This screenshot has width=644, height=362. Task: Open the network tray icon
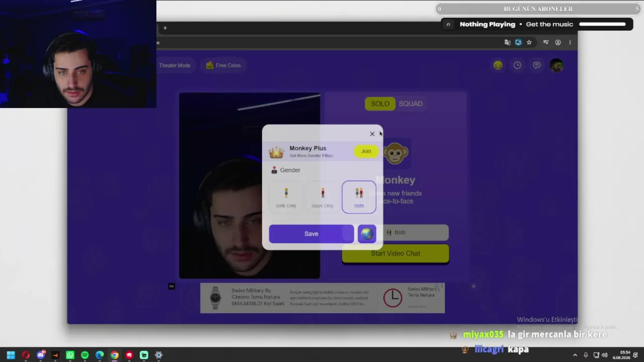pyautogui.click(x=596, y=355)
